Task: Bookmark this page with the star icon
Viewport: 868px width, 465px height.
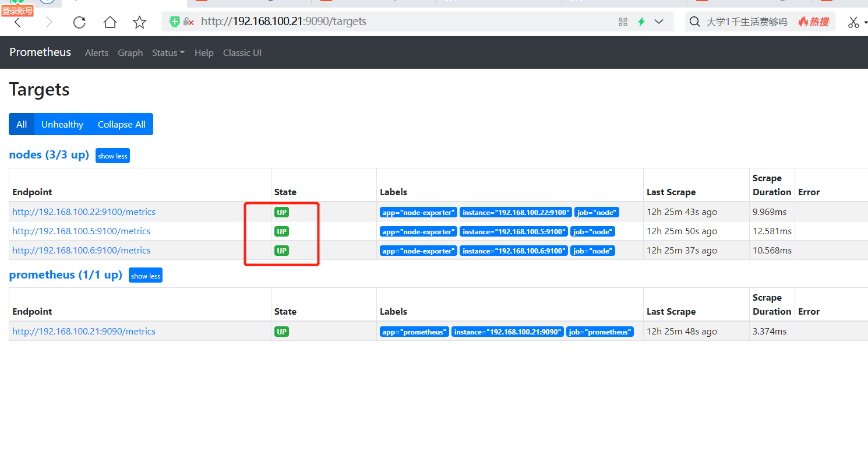Action: 140,22
